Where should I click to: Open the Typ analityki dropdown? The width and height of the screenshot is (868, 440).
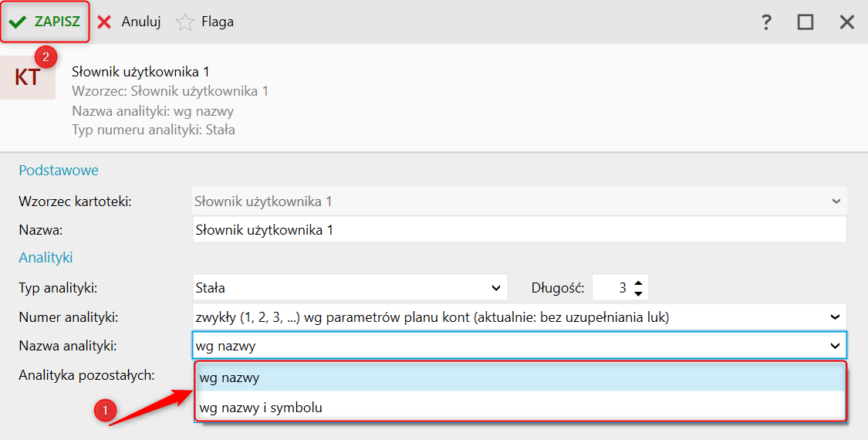[x=496, y=288]
